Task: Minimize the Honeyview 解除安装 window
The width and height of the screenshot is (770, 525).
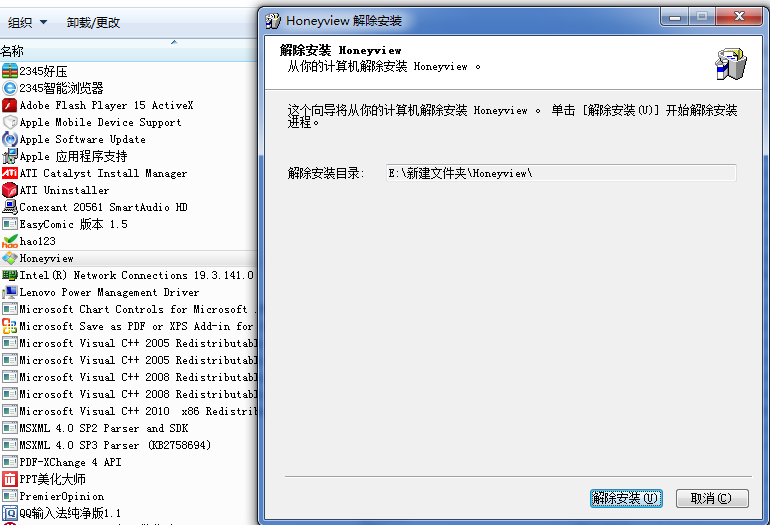Action: click(x=675, y=17)
